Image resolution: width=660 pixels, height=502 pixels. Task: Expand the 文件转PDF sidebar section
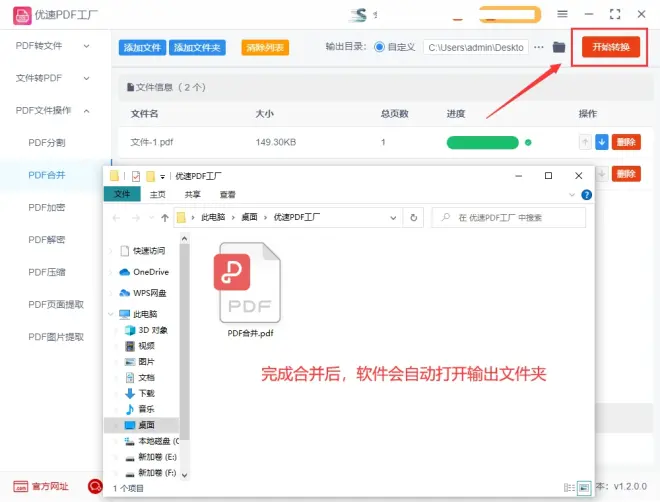53,78
